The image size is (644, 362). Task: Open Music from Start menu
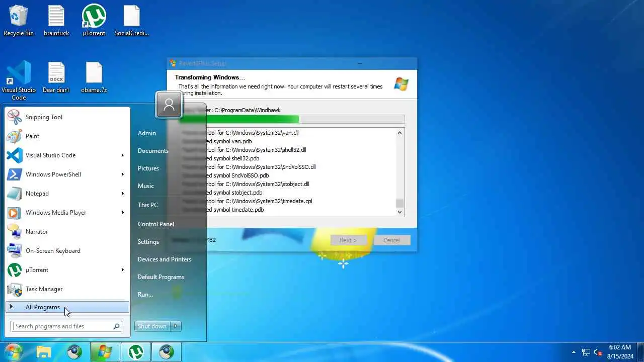click(x=146, y=186)
